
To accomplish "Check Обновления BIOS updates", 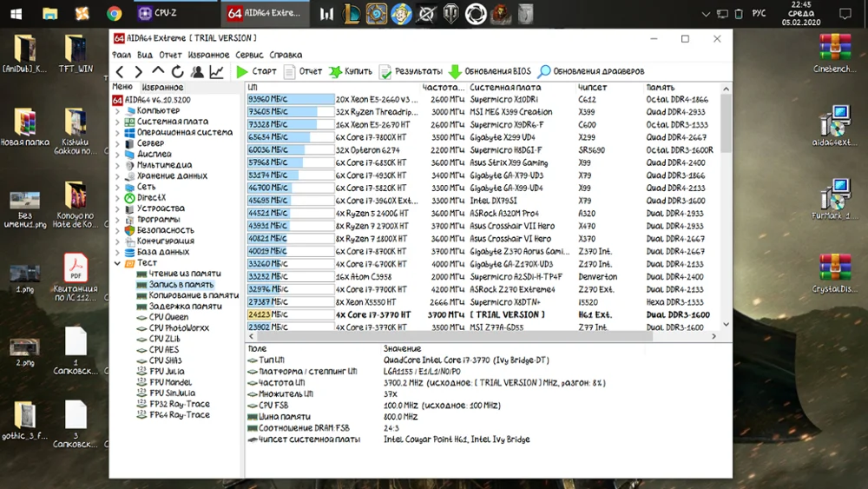I will [490, 71].
